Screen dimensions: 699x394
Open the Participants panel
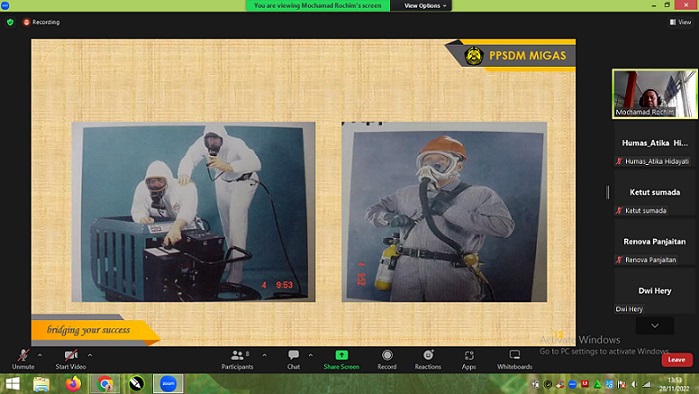tap(237, 360)
